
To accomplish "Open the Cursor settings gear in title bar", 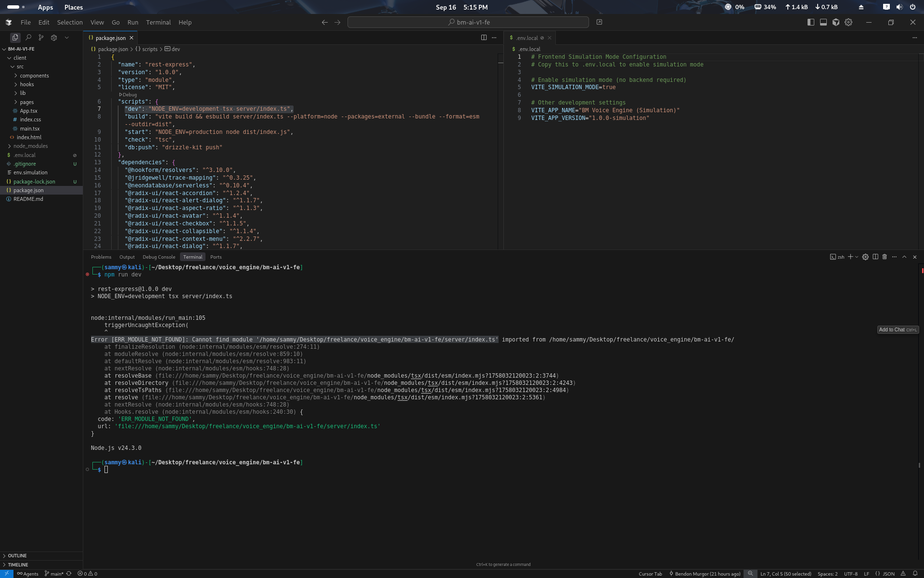I will click(848, 22).
